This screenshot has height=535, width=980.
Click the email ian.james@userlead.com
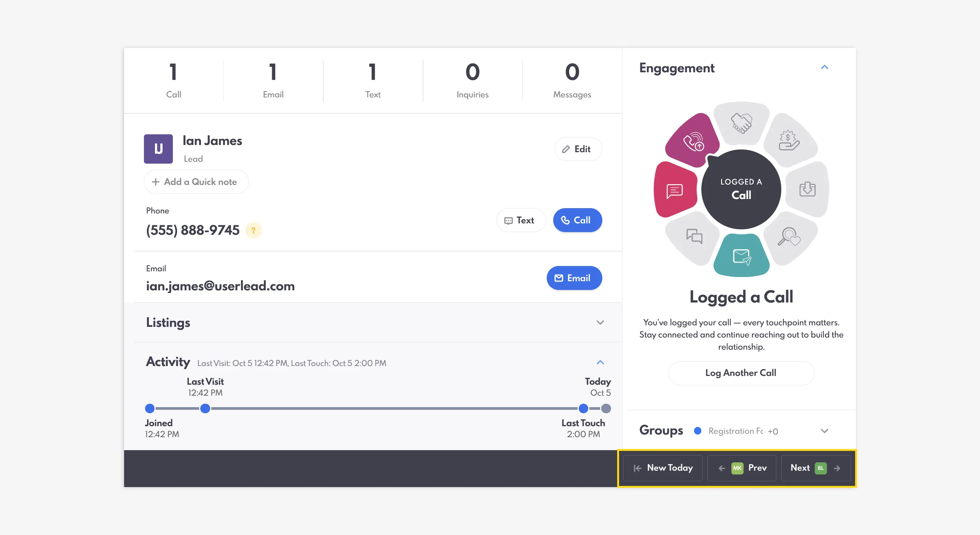pyautogui.click(x=220, y=286)
